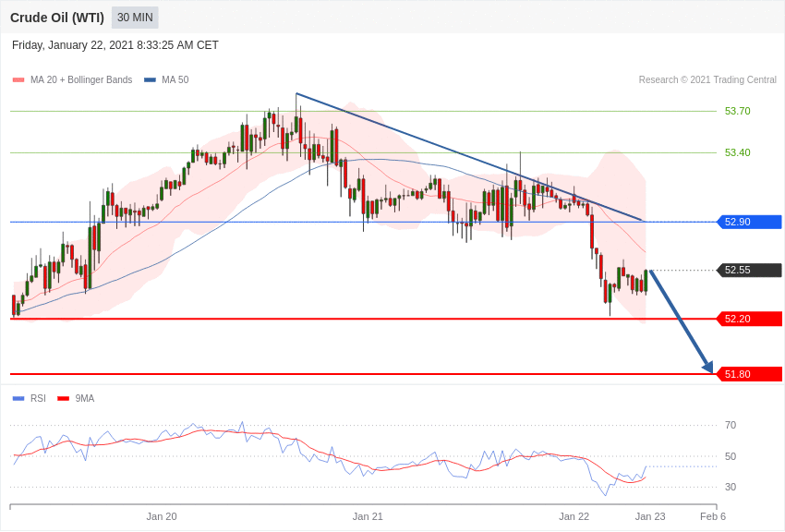
Task: Click the 9MA legend color swatch
Action: tap(63, 398)
